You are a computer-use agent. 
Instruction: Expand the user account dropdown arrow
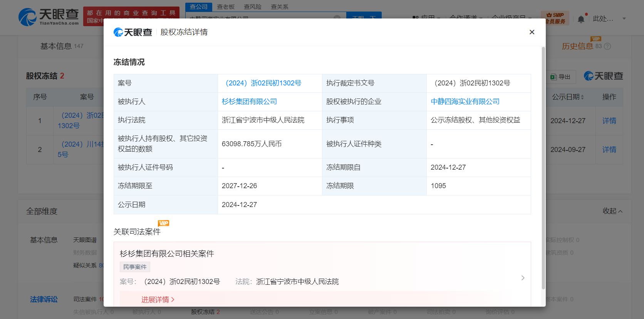tap(624, 18)
